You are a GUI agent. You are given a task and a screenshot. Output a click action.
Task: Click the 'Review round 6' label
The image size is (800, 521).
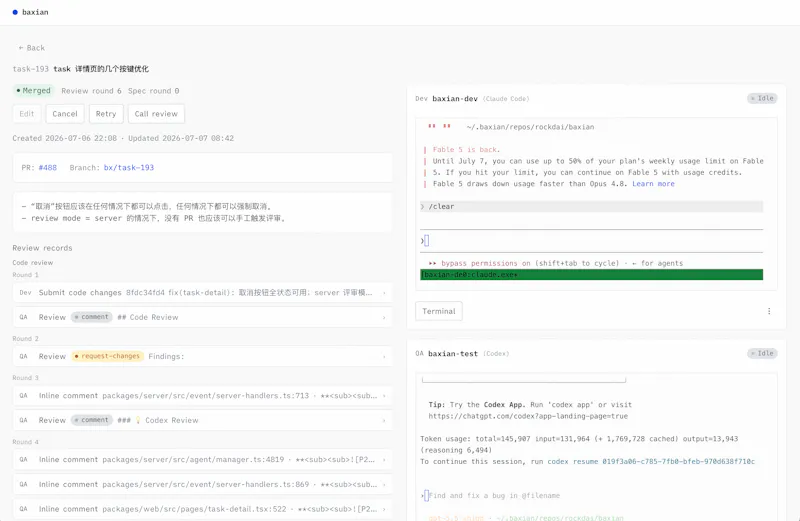pyautogui.click(x=91, y=91)
